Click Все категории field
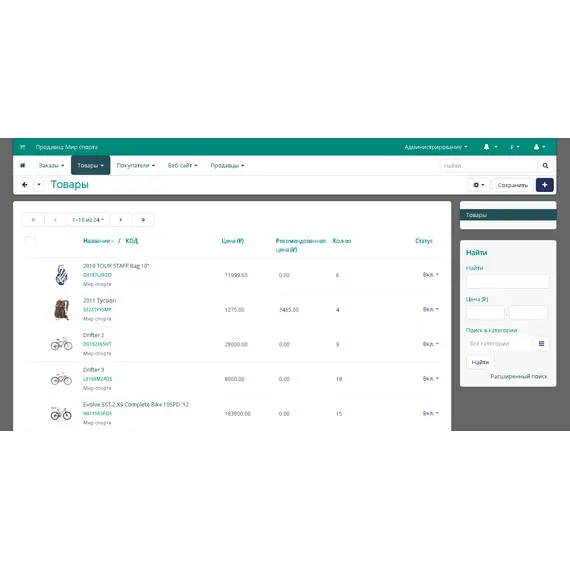 (500, 344)
